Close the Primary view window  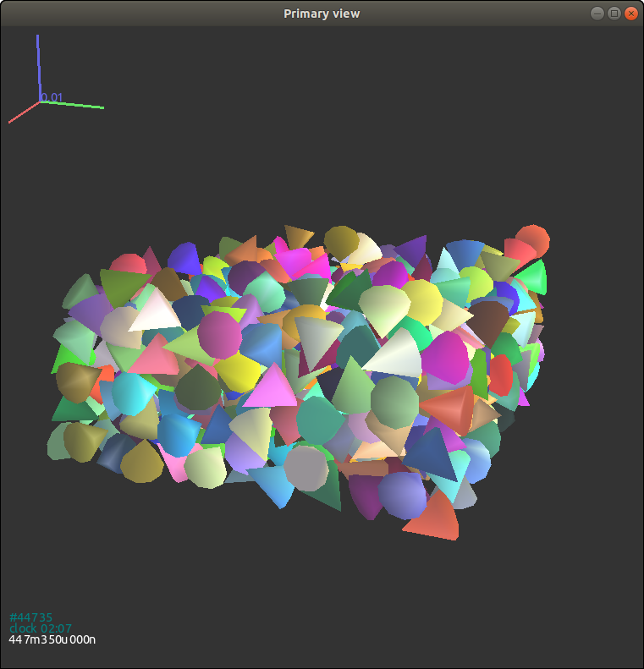pos(630,13)
